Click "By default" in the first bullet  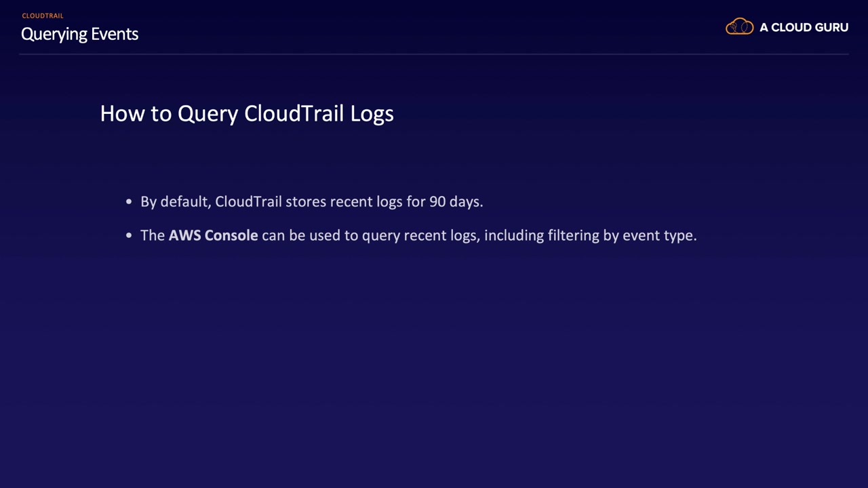click(x=175, y=202)
